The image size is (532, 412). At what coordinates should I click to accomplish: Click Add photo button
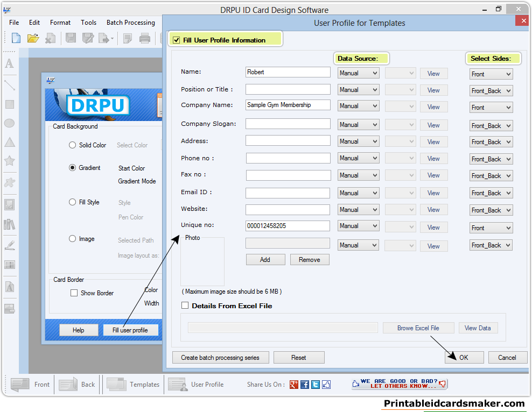[x=265, y=260]
